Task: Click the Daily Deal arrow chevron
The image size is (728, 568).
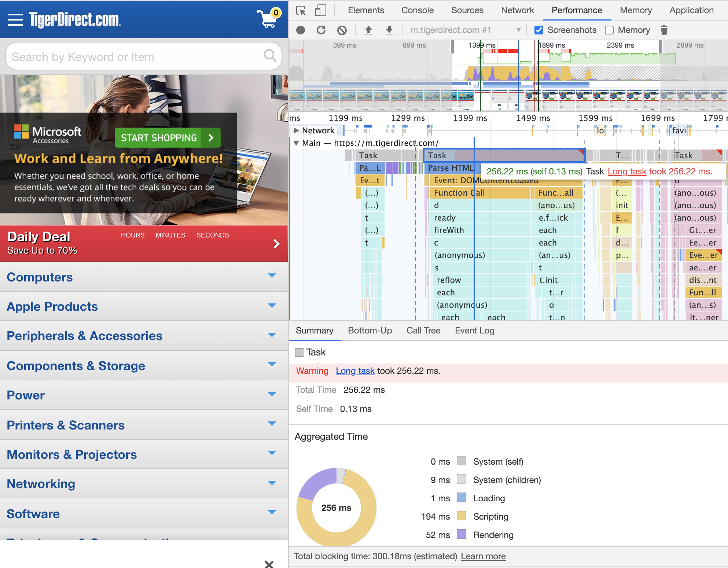Action: tap(276, 244)
